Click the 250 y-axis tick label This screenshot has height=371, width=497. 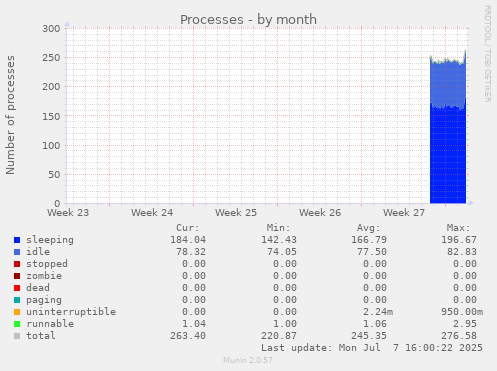pos(51,58)
